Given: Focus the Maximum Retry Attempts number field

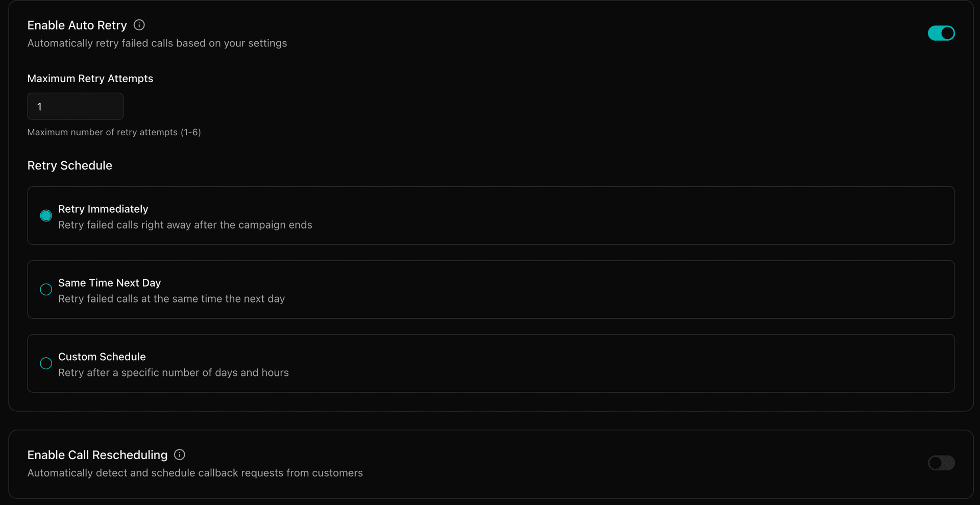Looking at the screenshot, I should coord(75,106).
